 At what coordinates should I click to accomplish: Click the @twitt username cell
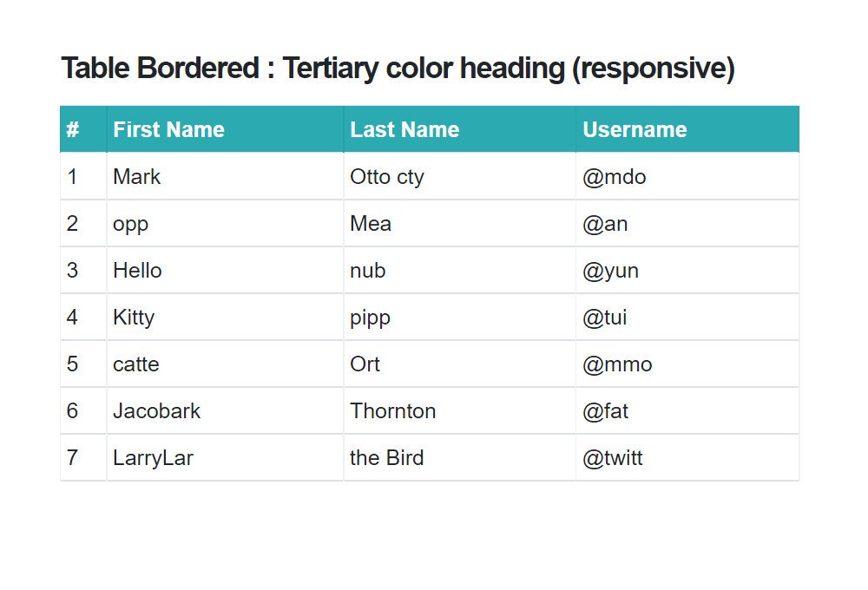687,458
